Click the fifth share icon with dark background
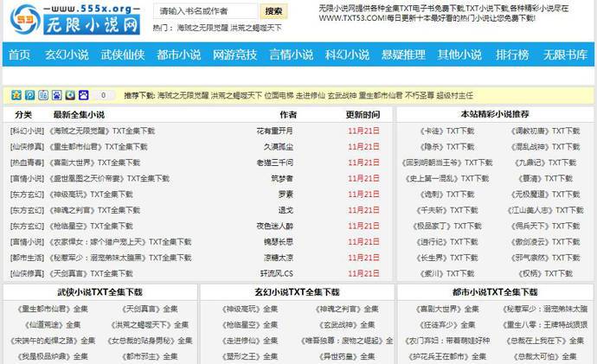 point(70,95)
